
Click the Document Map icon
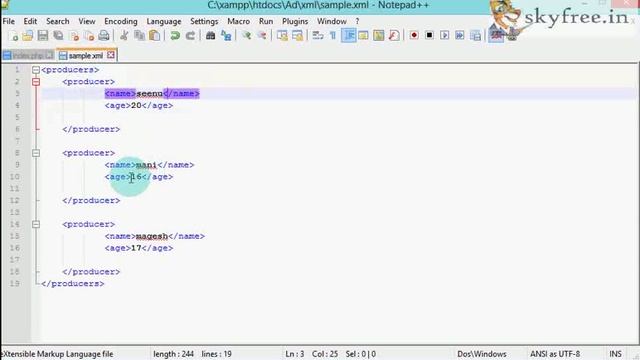click(378, 36)
